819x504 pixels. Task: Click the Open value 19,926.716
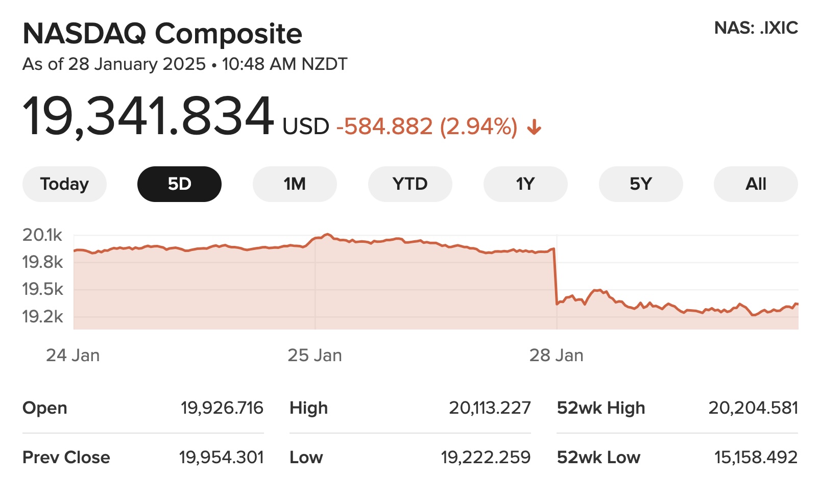click(222, 408)
